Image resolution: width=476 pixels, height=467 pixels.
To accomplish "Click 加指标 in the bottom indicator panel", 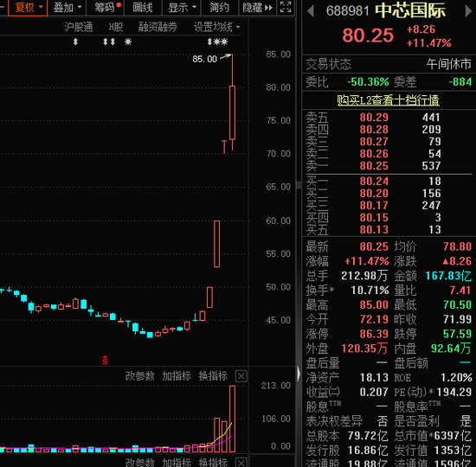I will tap(177, 463).
